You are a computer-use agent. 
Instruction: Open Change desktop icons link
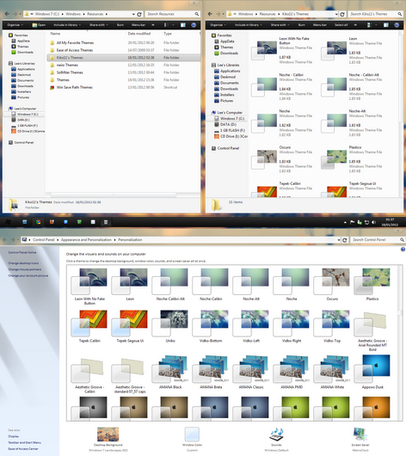pos(23,263)
